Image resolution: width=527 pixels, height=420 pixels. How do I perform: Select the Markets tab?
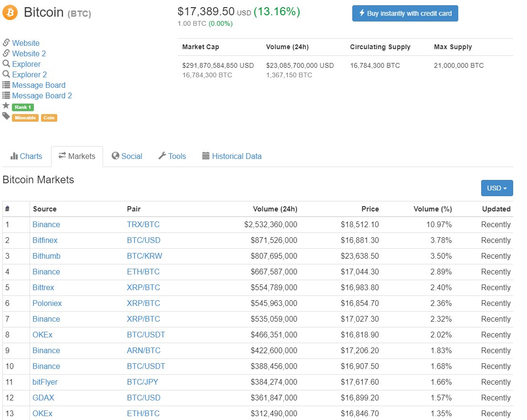[x=77, y=156]
